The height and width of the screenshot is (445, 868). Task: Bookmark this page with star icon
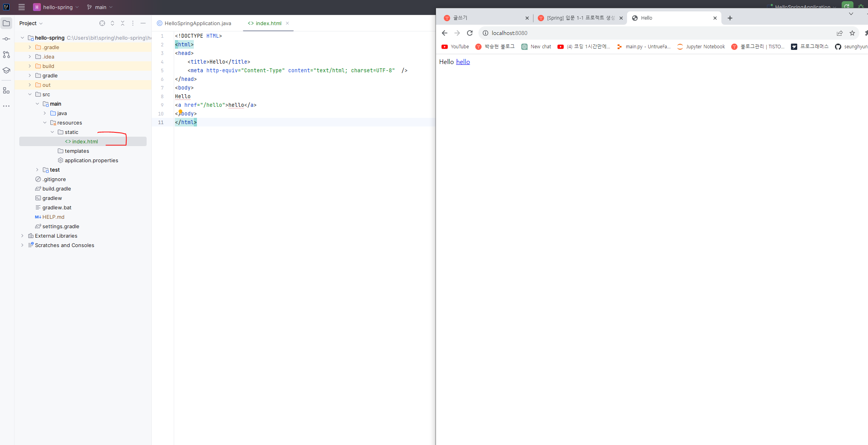(852, 33)
